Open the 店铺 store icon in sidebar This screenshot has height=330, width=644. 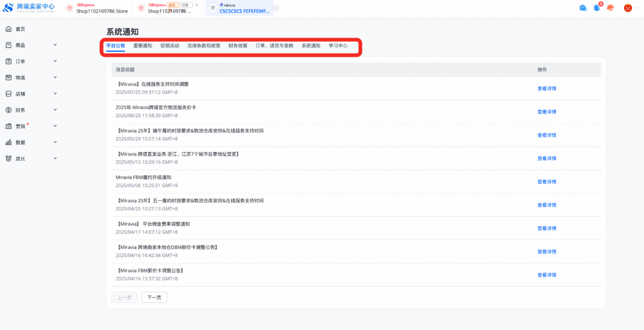[x=8, y=93]
